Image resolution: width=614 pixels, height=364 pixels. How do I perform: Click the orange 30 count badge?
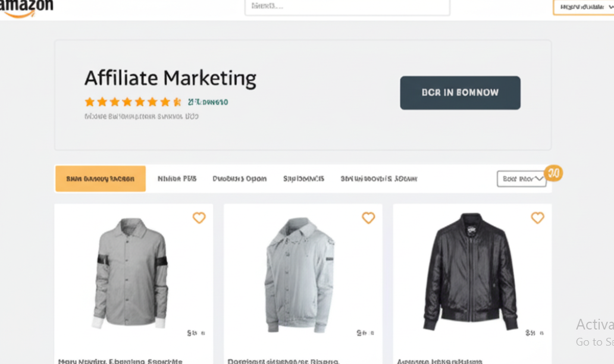click(554, 173)
